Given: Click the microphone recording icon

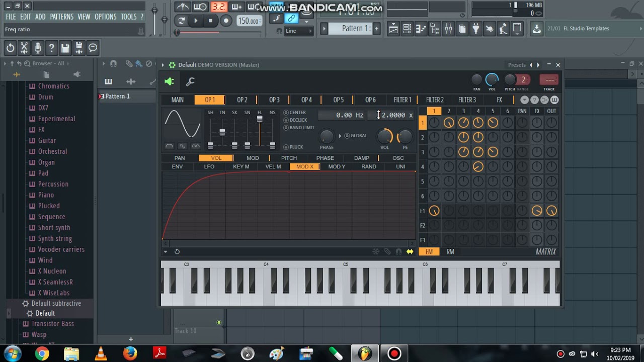Looking at the screenshot, I should [x=37, y=48].
